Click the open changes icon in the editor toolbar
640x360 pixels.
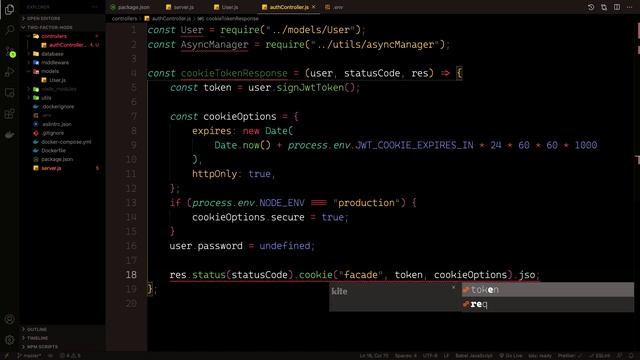[x=604, y=7]
